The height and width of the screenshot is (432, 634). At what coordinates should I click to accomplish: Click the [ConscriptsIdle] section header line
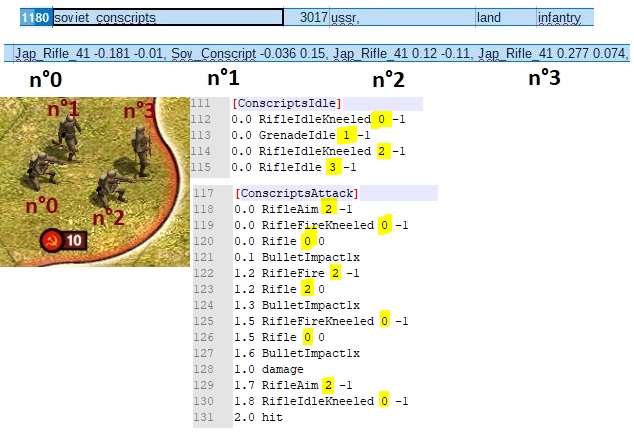(287, 104)
